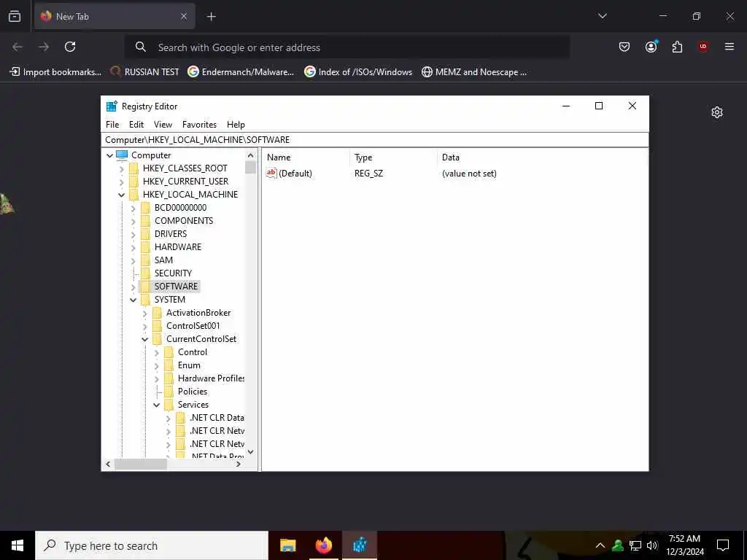This screenshot has height=560, width=747.
Task: Open File Explorer from taskbar
Action: point(287,545)
